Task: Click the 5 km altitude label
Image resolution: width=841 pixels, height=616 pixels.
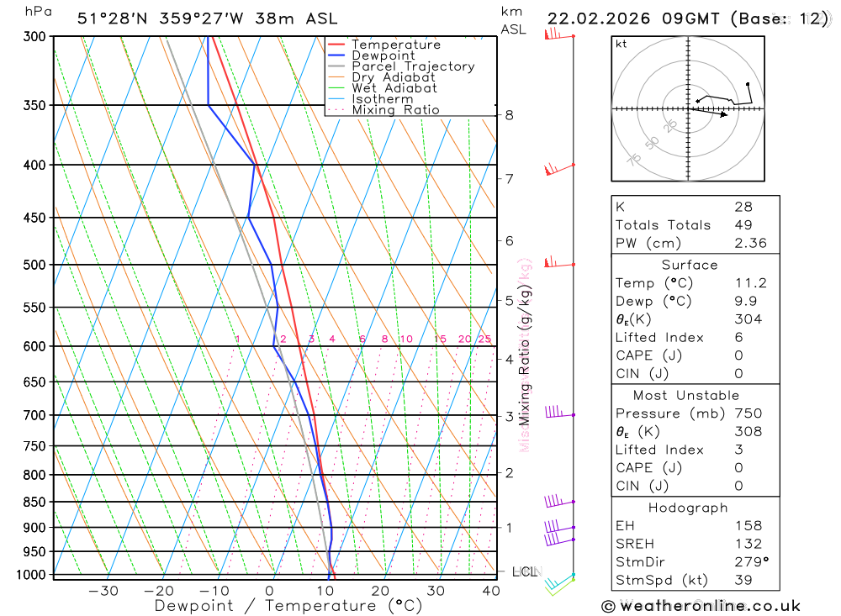Action: [x=509, y=301]
